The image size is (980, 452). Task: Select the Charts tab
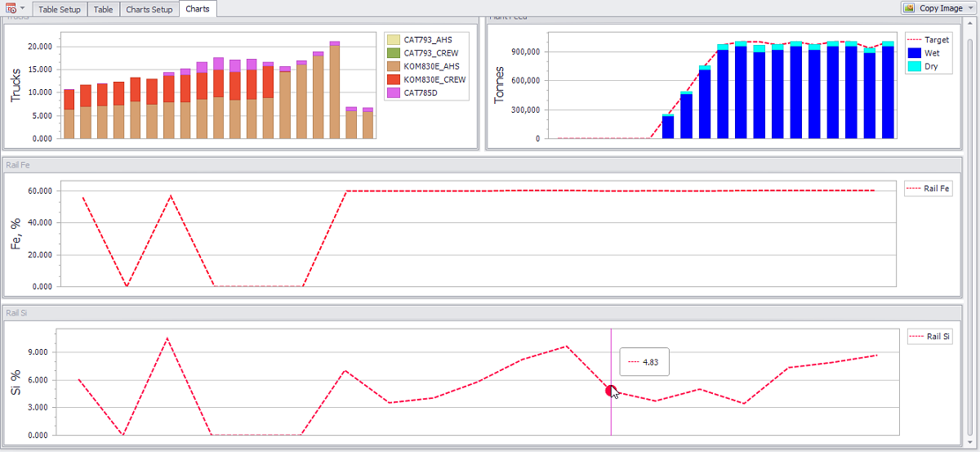(197, 9)
